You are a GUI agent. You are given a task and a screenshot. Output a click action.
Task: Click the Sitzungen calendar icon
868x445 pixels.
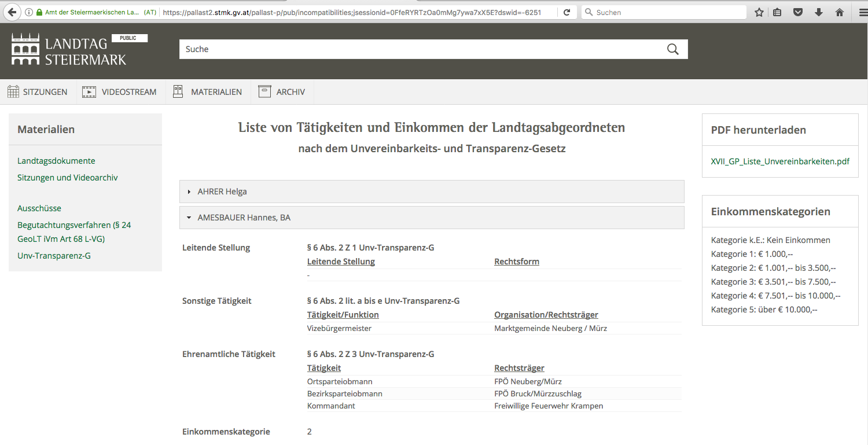[x=13, y=91]
